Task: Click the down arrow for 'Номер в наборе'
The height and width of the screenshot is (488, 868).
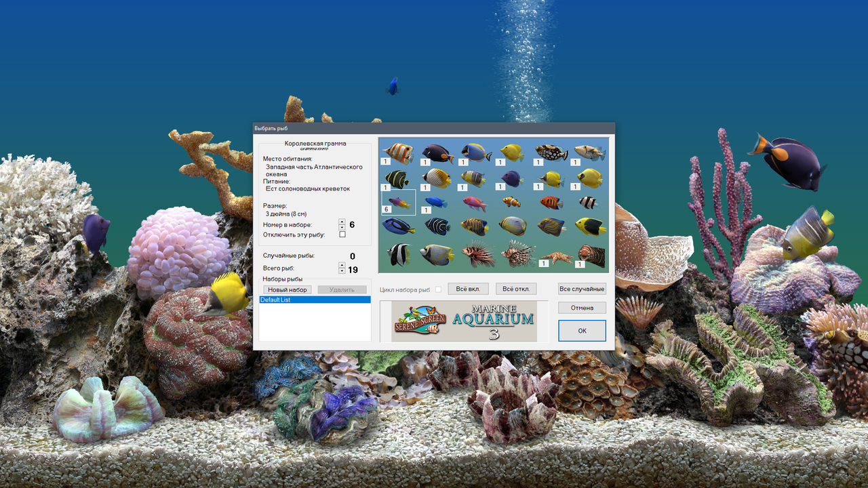Action: click(x=340, y=226)
